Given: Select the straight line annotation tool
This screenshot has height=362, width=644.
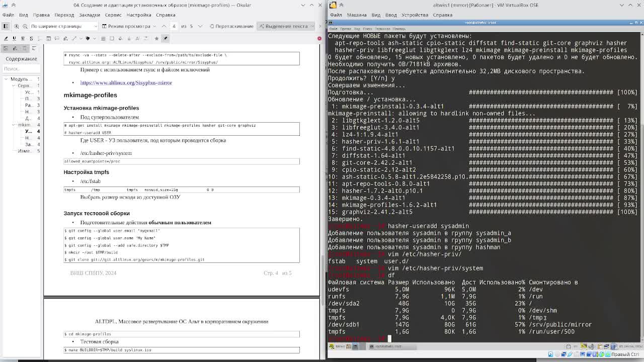Looking at the screenshot, I should pyautogui.click(x=74, y=38).
